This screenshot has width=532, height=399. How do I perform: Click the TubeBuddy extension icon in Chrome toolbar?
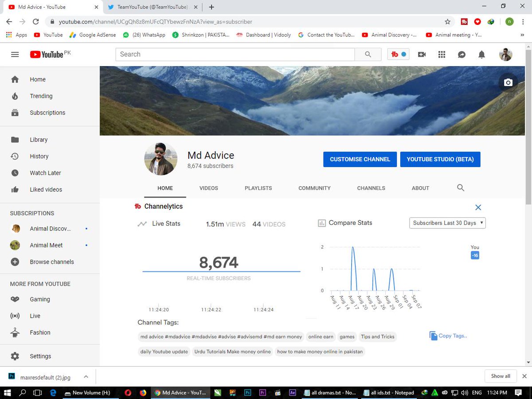pyautogui.click(x=464, y=22)
